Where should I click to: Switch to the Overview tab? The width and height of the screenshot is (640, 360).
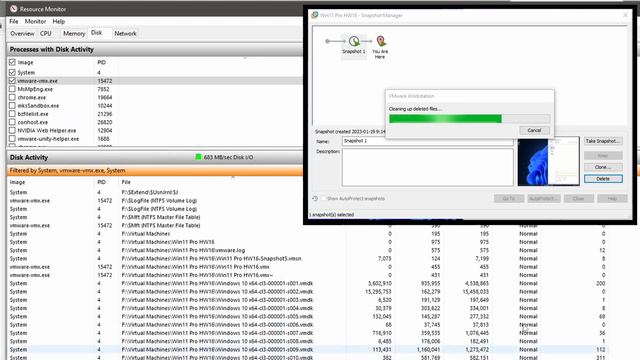pos(22,33)
